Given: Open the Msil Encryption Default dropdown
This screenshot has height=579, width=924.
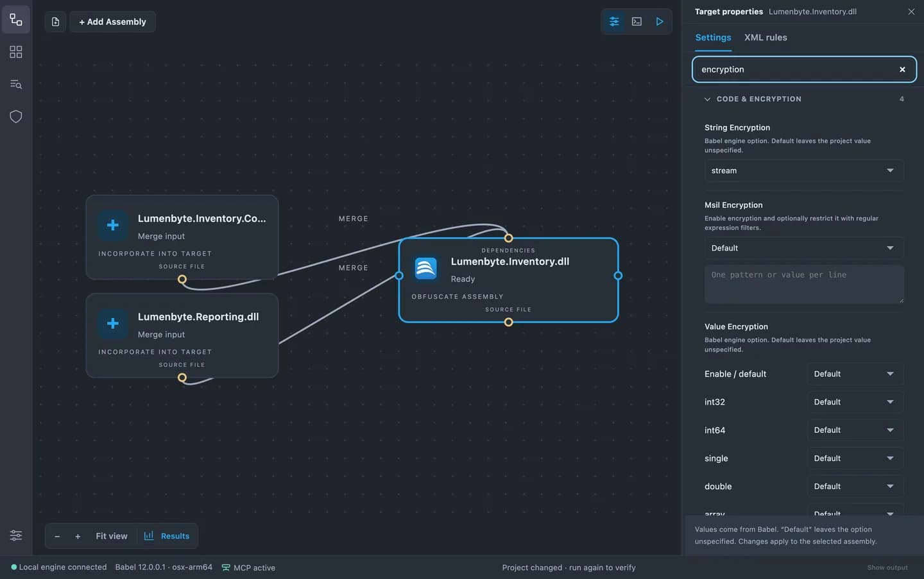Looking at the screenshot, I should coord(804,248).
